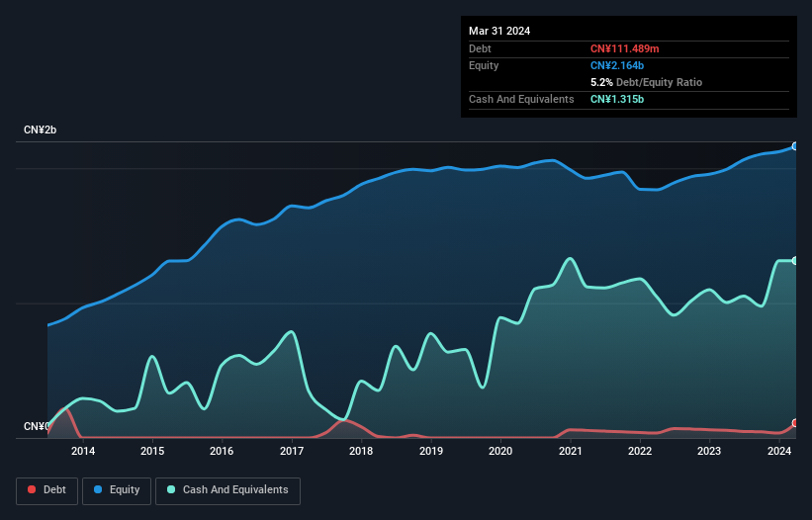Click the 2019 x-axis label
Image resolution: width=812 pixels, height=520 pixels.
[431, 451]
